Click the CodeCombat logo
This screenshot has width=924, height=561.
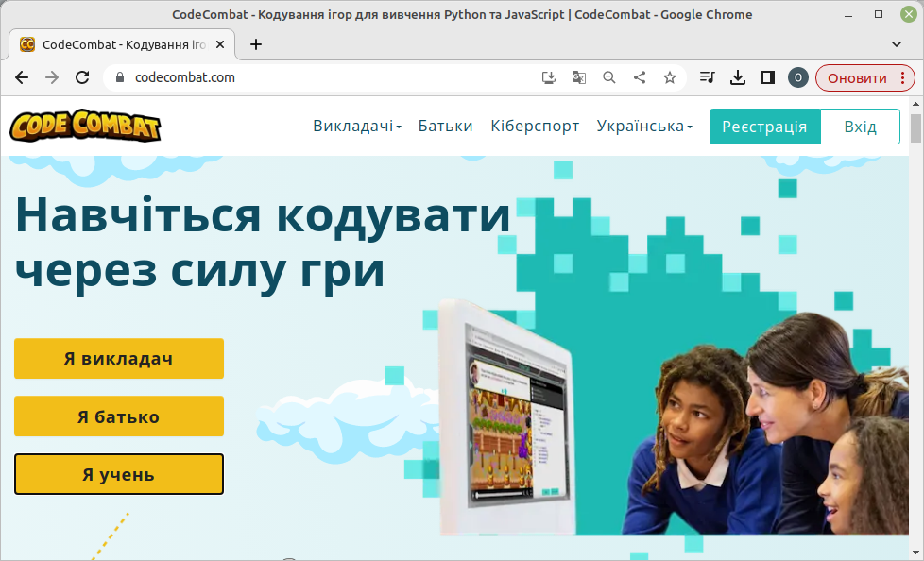(x=86, y=127)
